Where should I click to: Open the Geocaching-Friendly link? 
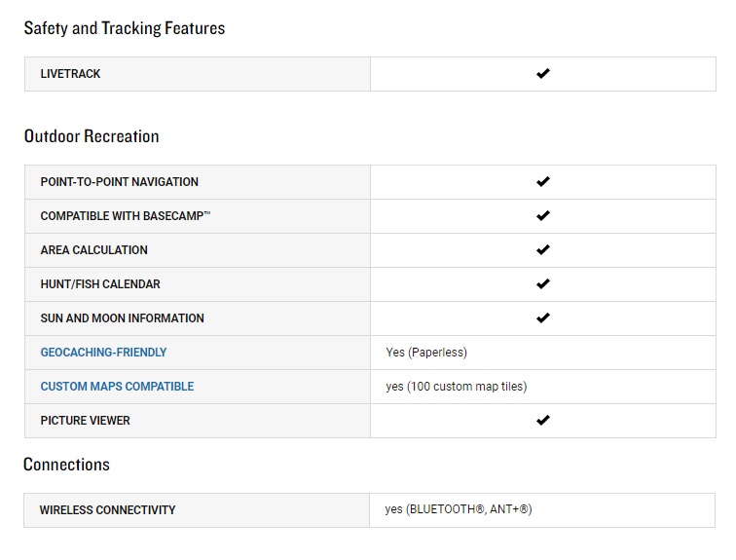(x=103, y=352)
